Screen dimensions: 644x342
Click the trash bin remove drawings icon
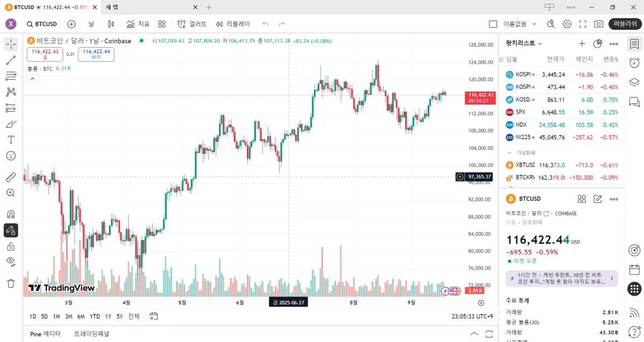click(11, 283)
